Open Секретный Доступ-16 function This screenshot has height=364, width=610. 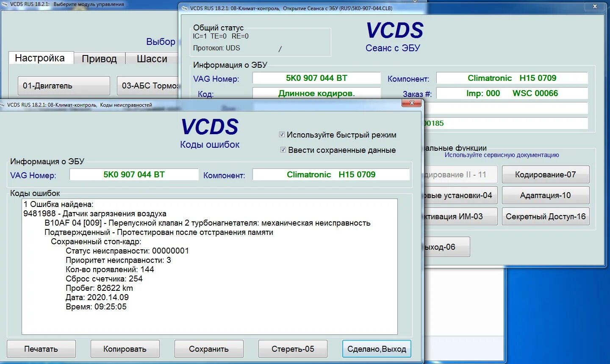tap(546, 216)
